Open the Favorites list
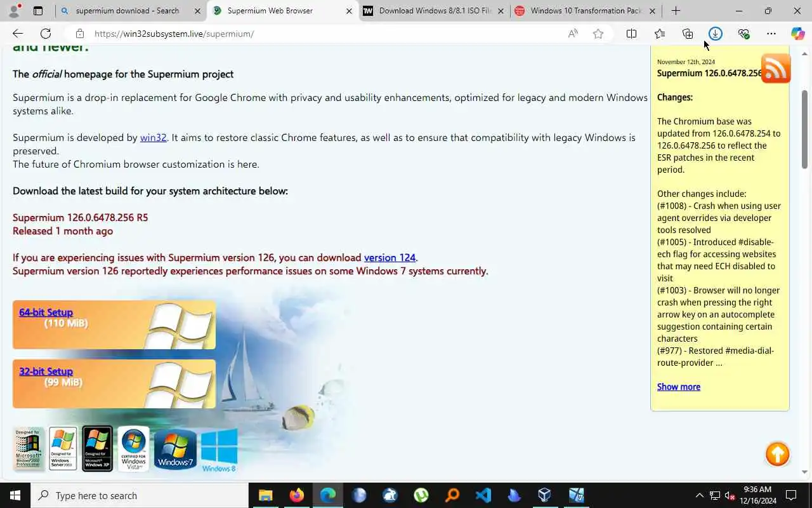812x508 pixels. point(660,34)
